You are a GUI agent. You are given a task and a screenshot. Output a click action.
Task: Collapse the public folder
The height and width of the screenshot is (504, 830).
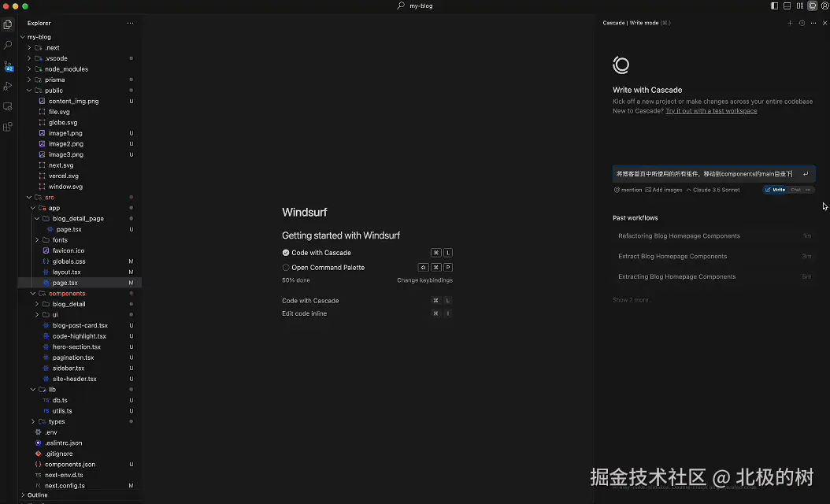click(x=30, y=91)
